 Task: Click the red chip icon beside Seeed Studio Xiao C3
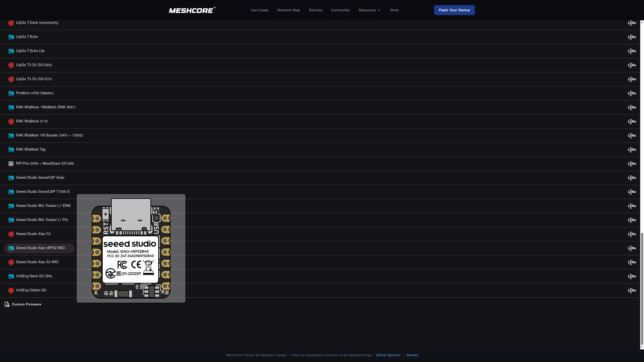pos(11,234)
